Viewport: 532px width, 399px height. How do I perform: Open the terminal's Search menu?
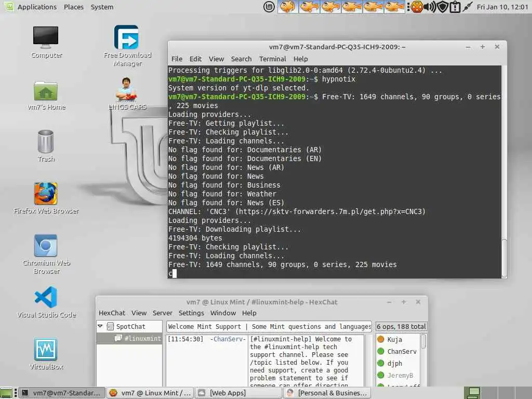tap(241, 59)
